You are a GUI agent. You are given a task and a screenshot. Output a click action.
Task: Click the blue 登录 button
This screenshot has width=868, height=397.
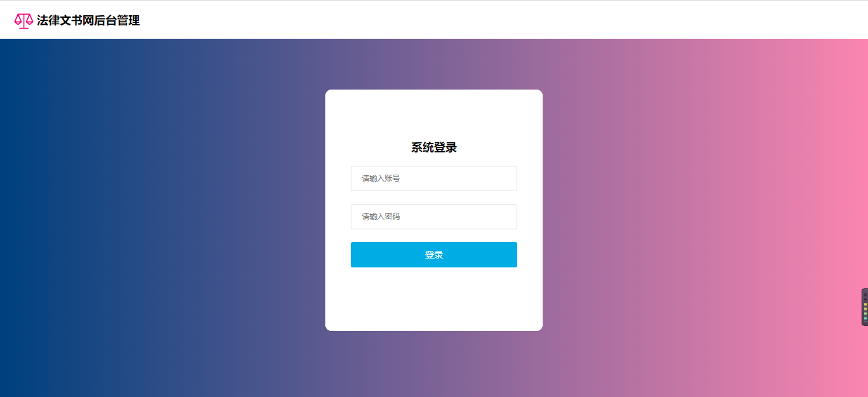click(x=434, y=255)
